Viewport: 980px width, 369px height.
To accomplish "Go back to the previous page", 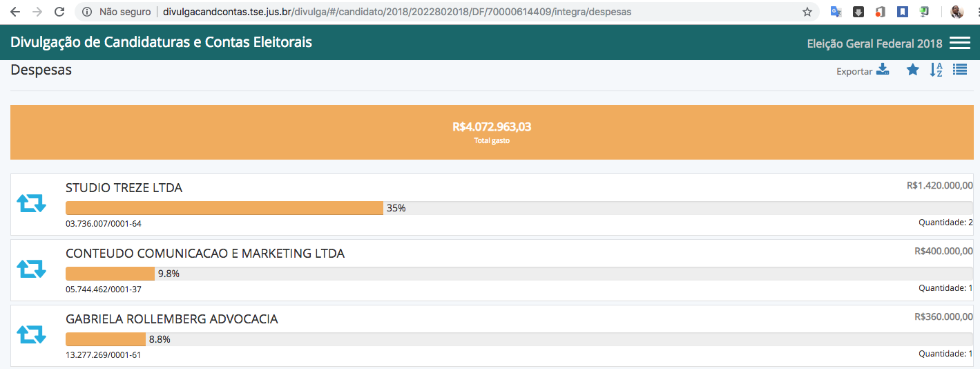I will coord(15,12).
